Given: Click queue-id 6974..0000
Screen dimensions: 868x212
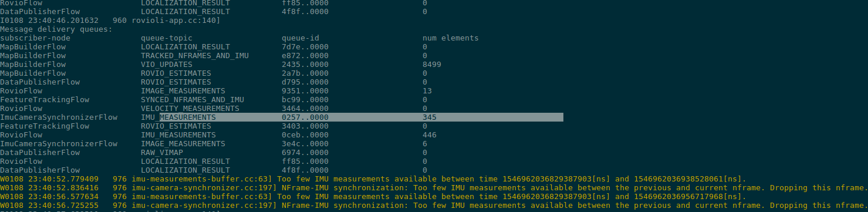Looking at the screenshot, I should (305, 153).
